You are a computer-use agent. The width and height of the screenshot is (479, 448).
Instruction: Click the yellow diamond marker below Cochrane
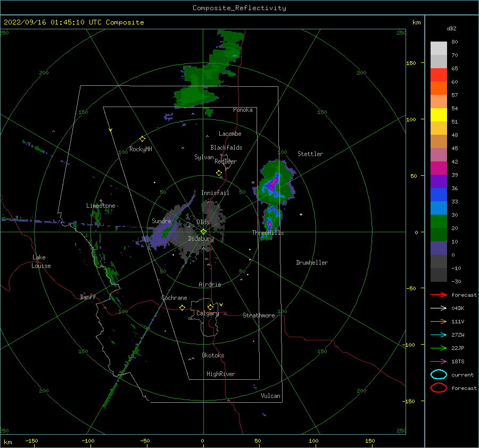click(182, 307)
